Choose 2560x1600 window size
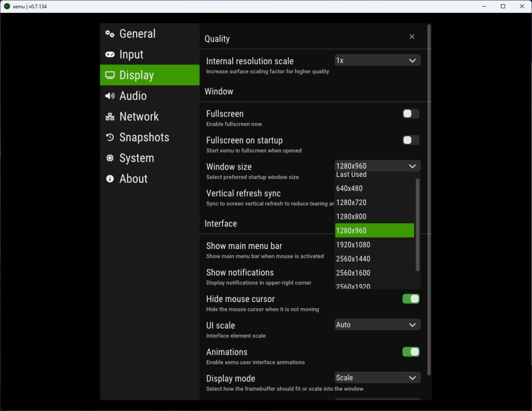The image size is (532, 411). pos(374,273)
